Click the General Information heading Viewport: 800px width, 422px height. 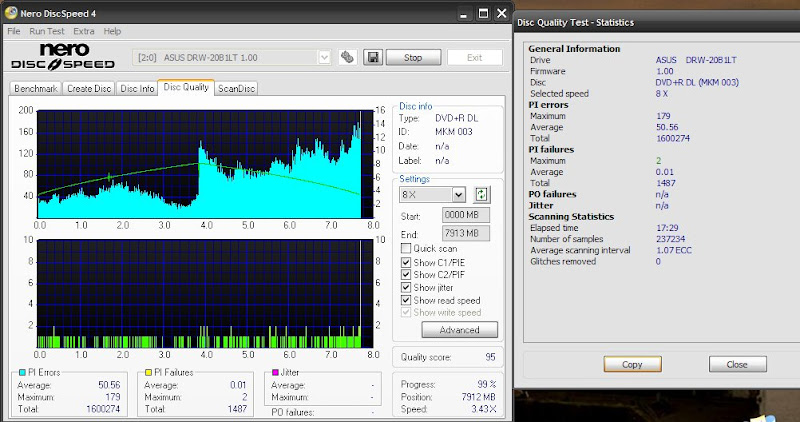[x=574, y=48]
